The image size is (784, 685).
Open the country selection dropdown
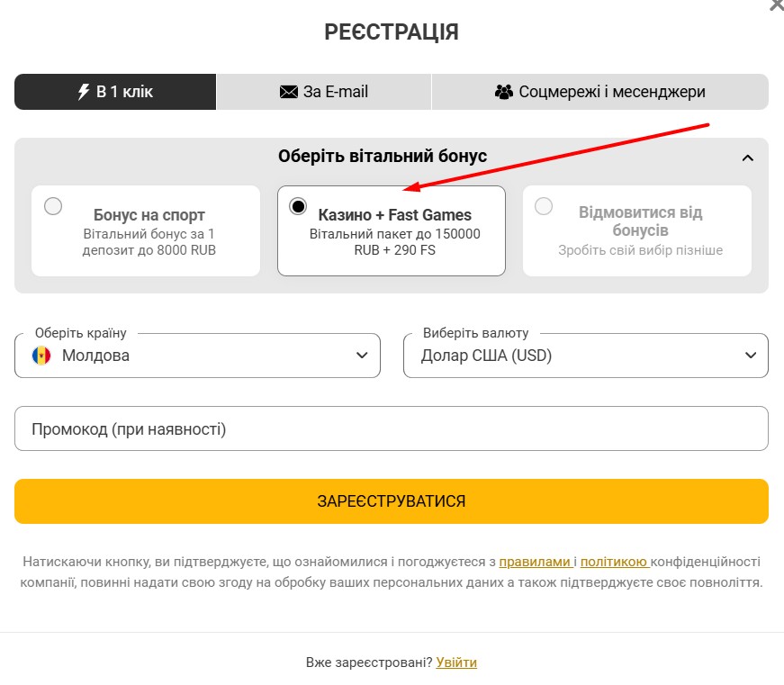coord(197,356)
